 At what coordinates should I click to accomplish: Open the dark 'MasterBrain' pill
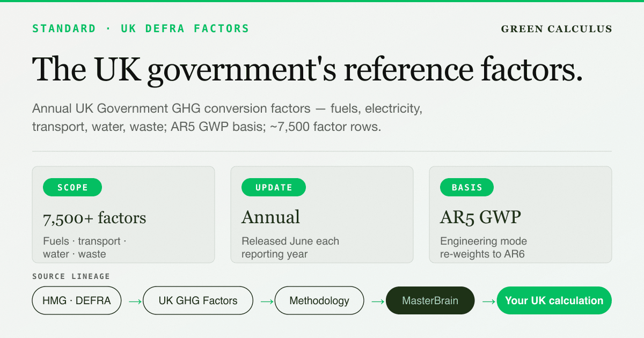tap(430, 300)
